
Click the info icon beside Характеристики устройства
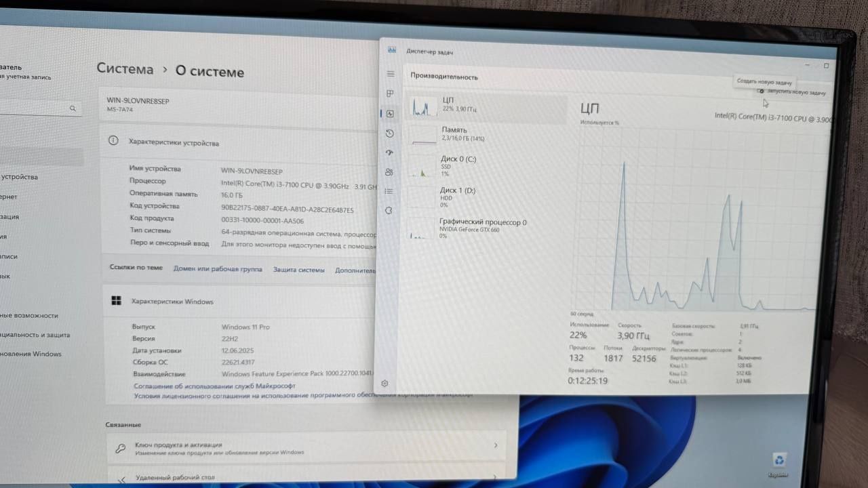pyautogui.click(x=113, y=141)
